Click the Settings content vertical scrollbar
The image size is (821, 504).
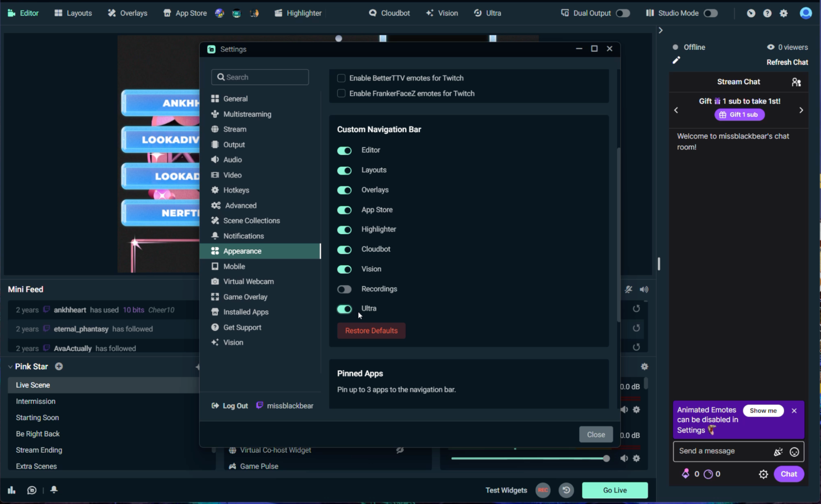[x=618, y=234]
